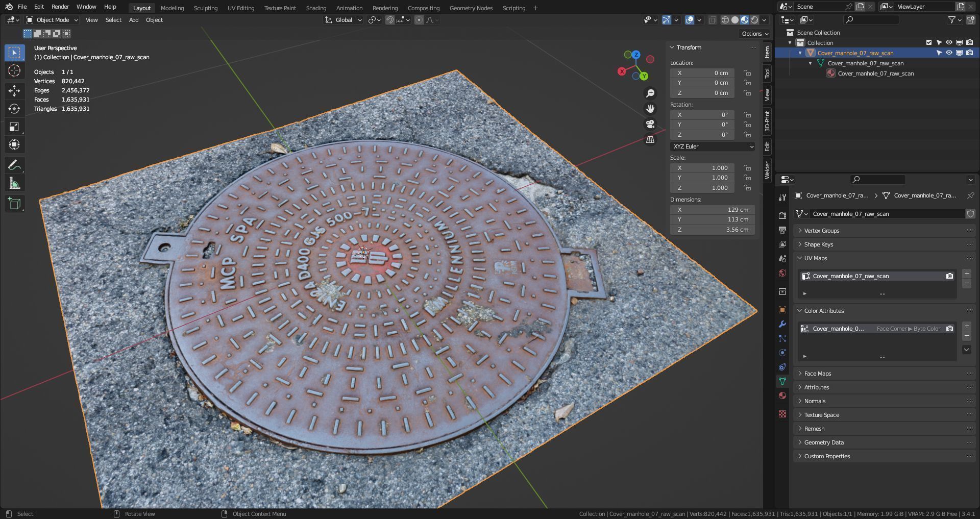Select the Scale tool
980x519 pixels.
point(14,127)
